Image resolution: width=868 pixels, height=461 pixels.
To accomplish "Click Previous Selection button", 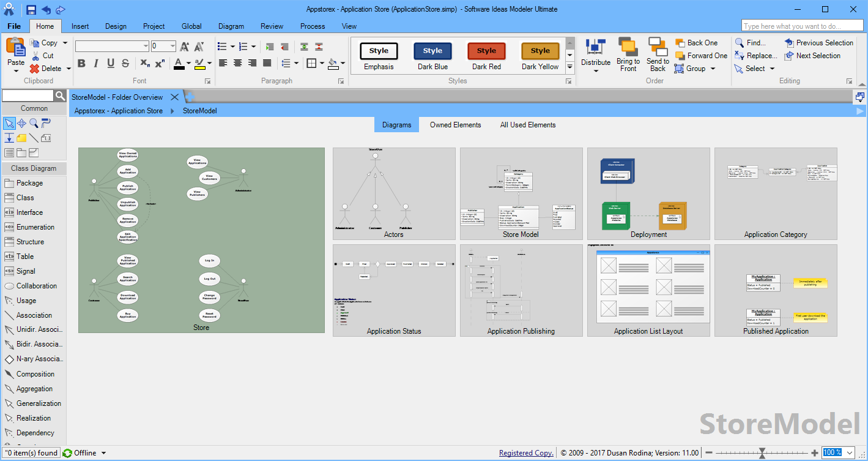I will point(818,43).
